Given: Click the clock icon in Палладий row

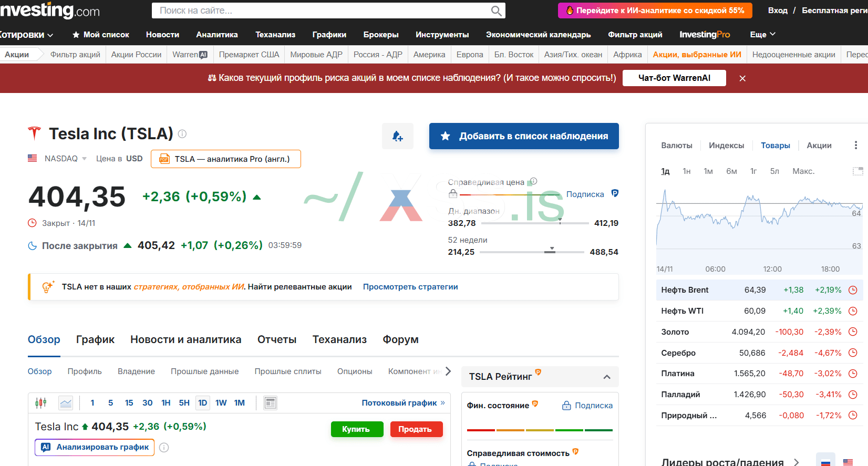Looking at the screenshot, I should [853, 395].
